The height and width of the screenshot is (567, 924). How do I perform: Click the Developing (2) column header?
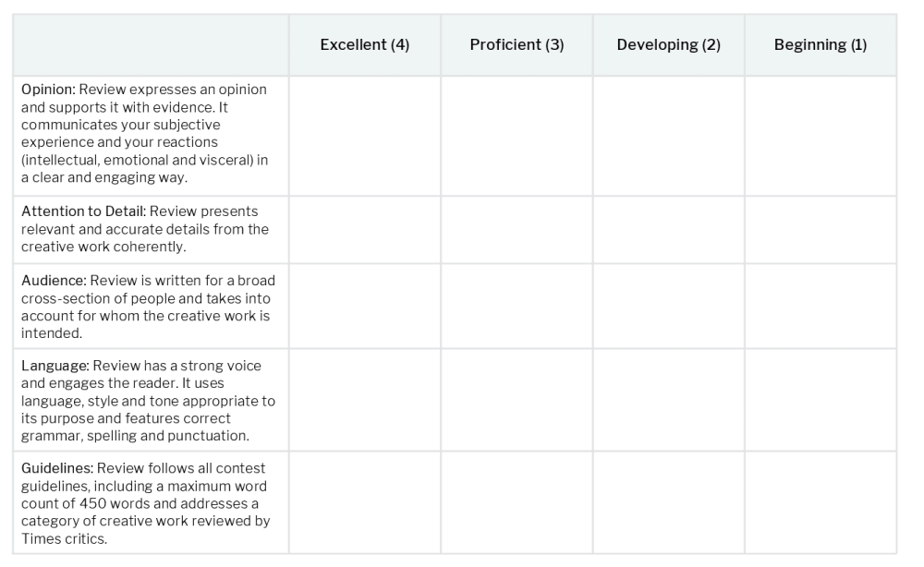pos(668,45)
